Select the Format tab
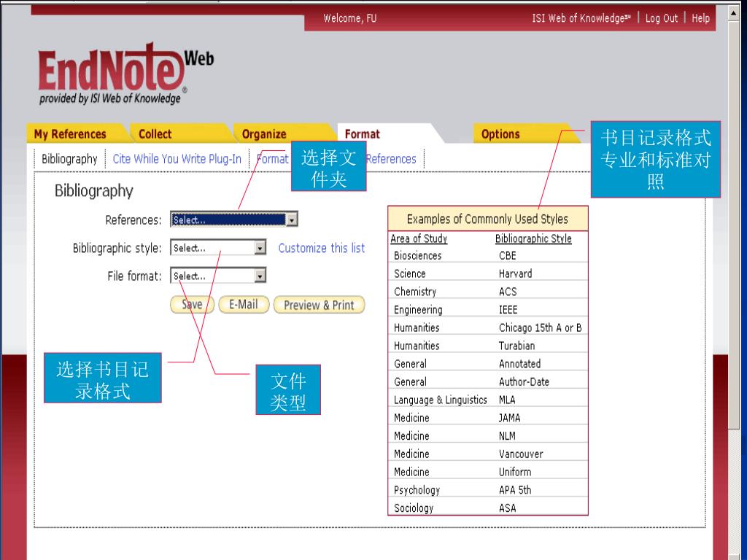The image size is (747, 560). click(362, 134)
